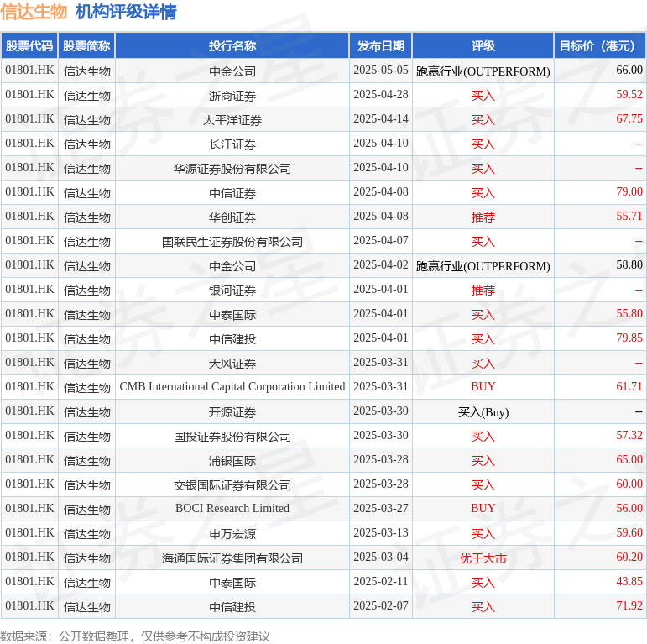Viewport: 647px width, 644px height.
Task: Select the 国联民生证券股份有限公司 cell
Action: click(x=232, y=242)
